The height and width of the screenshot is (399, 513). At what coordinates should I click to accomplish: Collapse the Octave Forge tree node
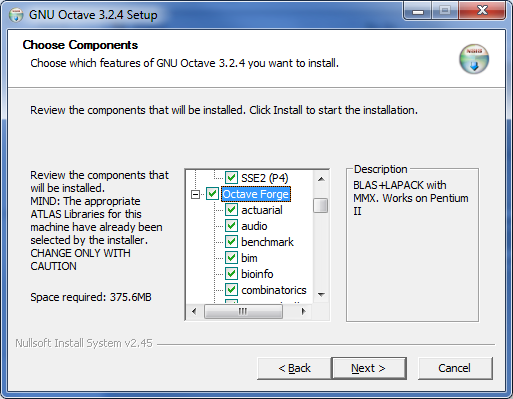pos(196,194)
